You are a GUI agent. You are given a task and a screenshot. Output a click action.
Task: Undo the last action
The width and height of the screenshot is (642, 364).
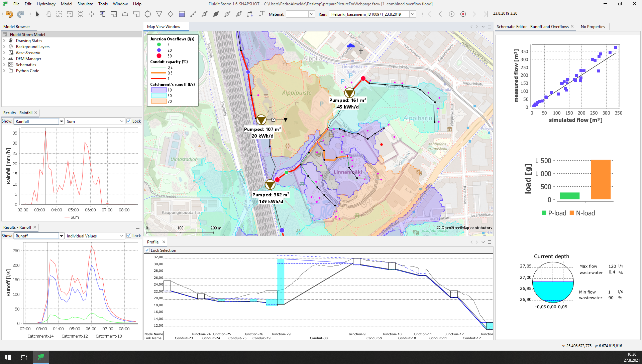click(9, 14)
